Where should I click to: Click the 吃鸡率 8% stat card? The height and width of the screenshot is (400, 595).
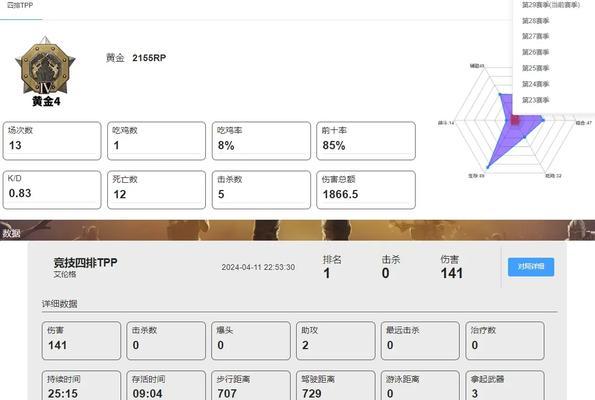pos(261,141)
